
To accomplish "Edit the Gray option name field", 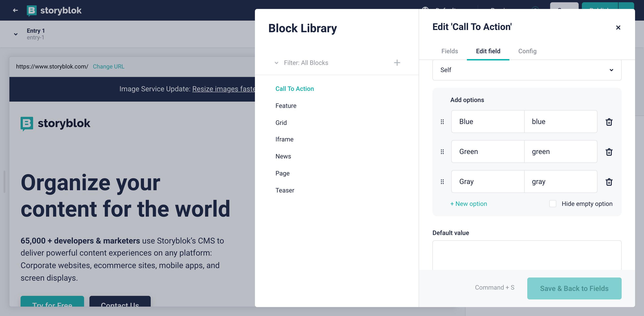I will tap(488, 182).
